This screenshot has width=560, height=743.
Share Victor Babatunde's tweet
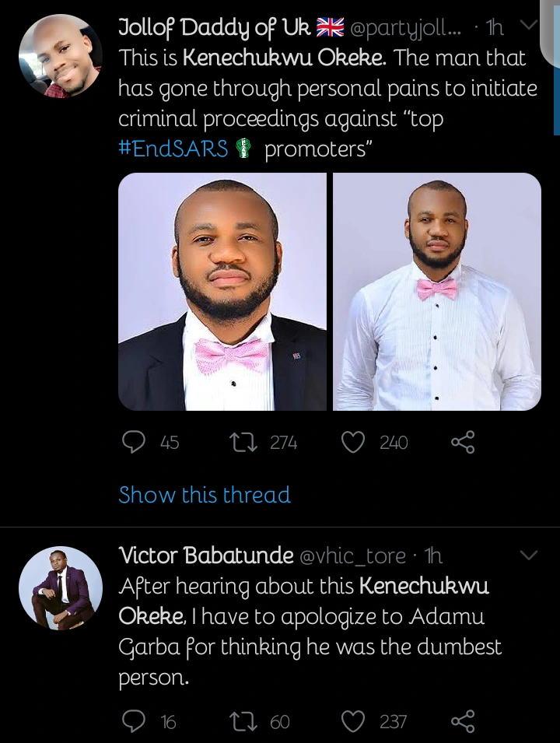click(463, 721)
